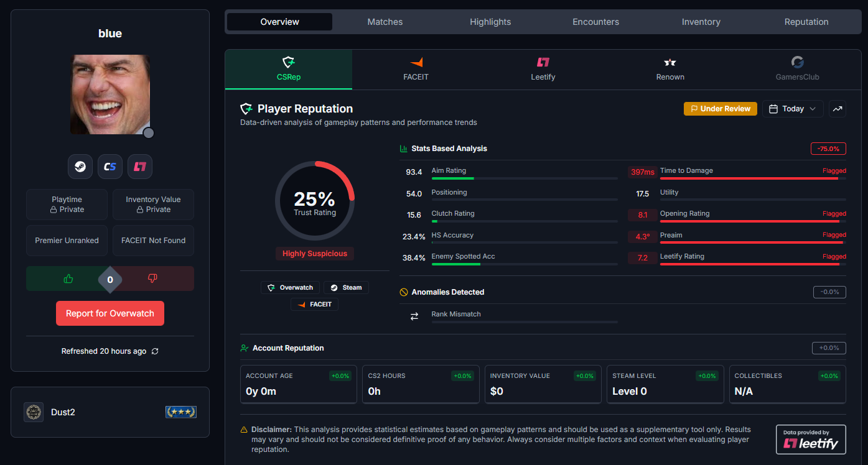The image size is (868, 465).
Task: Click the FACEIT source chip below Overwatch
Action: [x=315, y=305]
